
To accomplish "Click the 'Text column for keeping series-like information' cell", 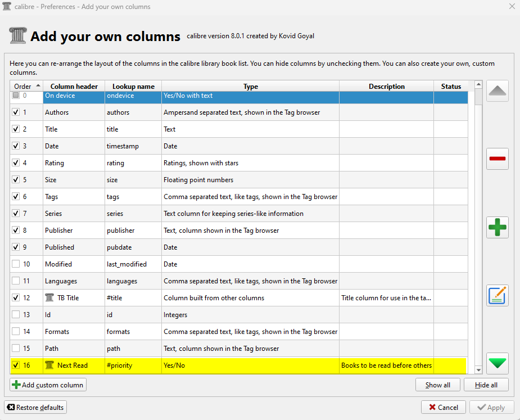I will (250, 213).
